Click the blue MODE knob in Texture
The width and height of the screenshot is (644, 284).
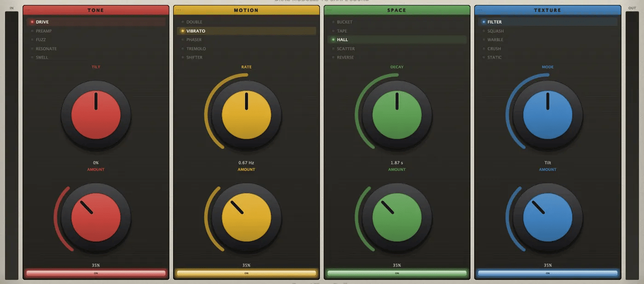[548, 115]
